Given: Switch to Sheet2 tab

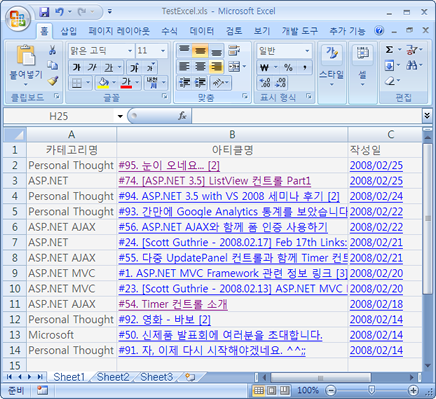Looking at the screenshot, I should [x=113, y=377].
